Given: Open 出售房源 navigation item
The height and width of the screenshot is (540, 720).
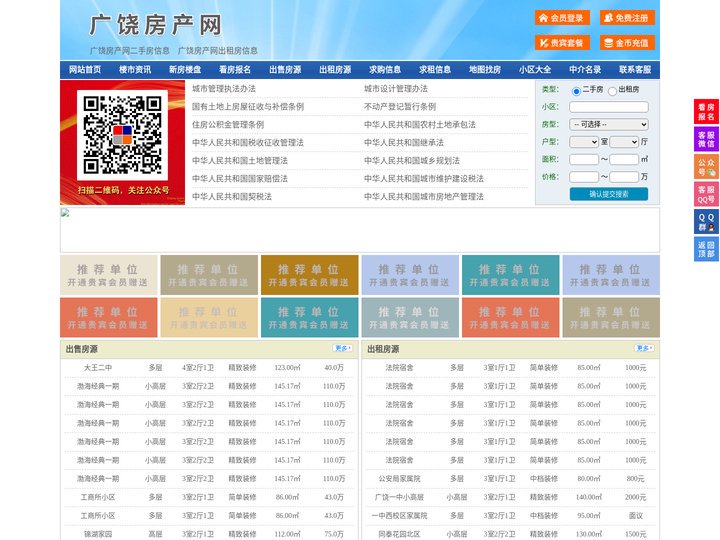Looking at the screenshot, I should click(285, 70).
